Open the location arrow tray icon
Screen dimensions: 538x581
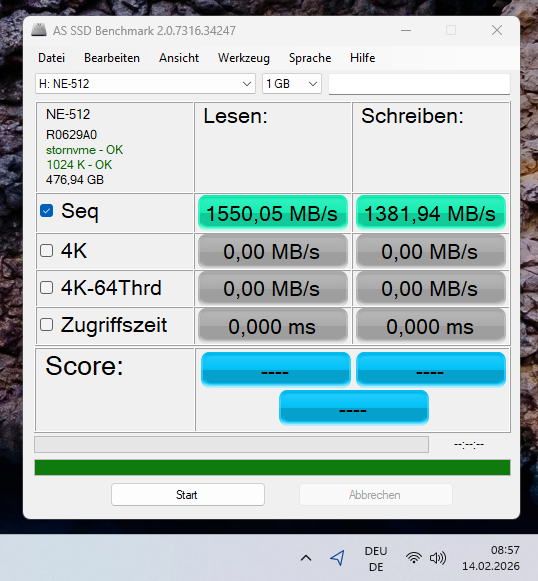point(338,558)
